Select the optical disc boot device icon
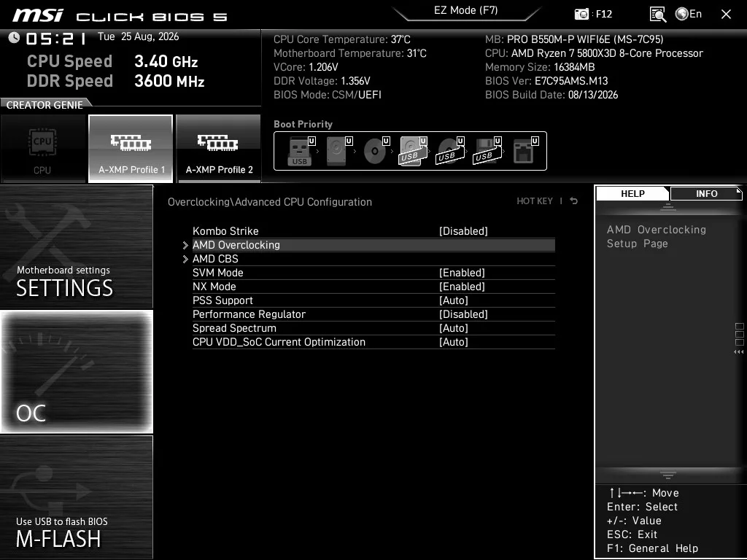 click(x=376, y=151)
